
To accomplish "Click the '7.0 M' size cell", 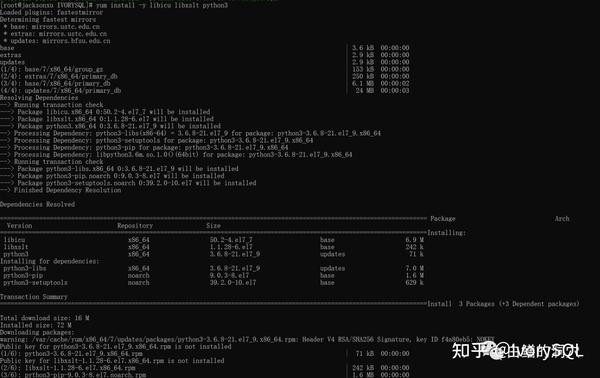I will [x=414, y=269].
